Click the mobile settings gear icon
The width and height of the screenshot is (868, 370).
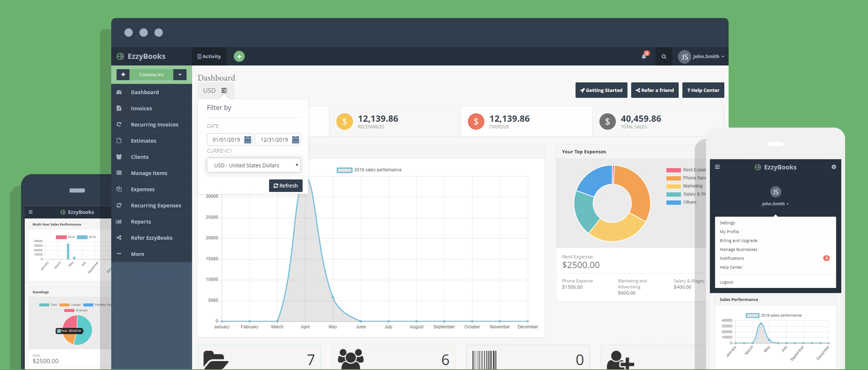[x=834, y=167]
